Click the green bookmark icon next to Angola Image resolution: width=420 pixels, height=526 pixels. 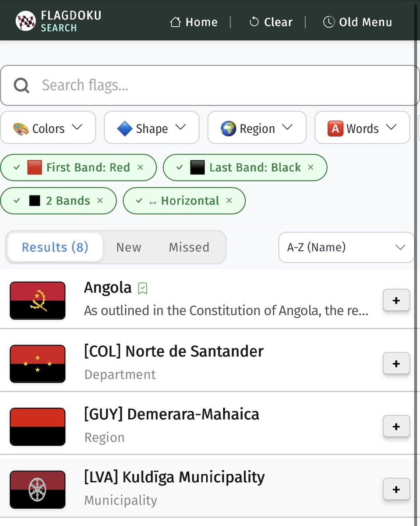[x=142, y=288]
